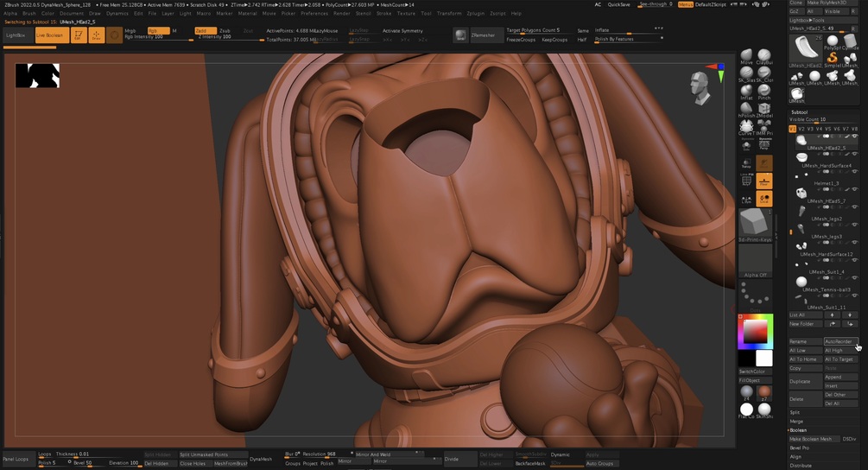Click the ZRemesher sphere icon
This screenshot has height=470, width=868.
pyautogui.click(x=460, y=35)
